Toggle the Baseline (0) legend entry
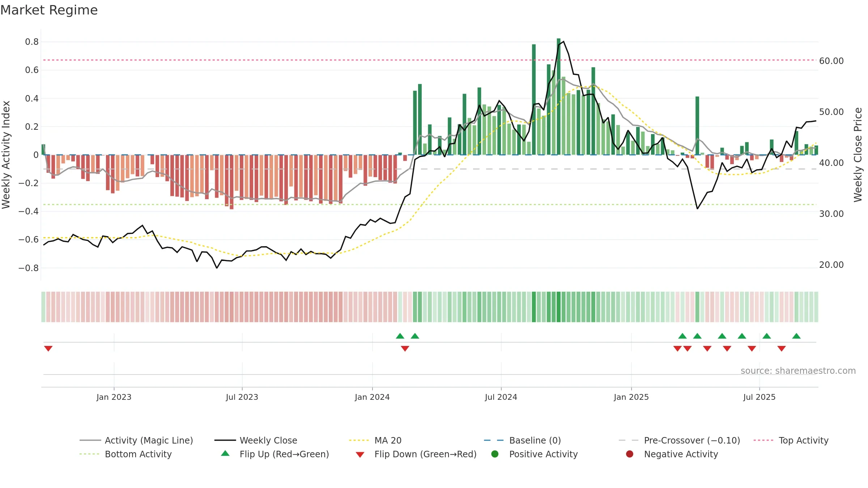Screen dimensions: 868x488 (x=522, y=440)
